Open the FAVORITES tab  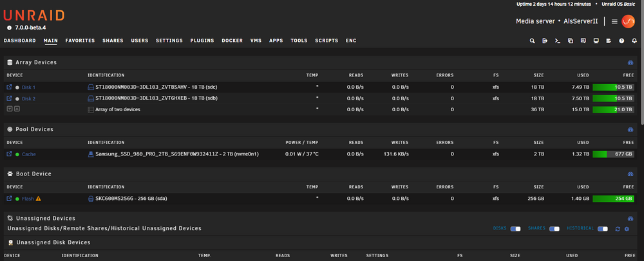[x=80, y=40]
